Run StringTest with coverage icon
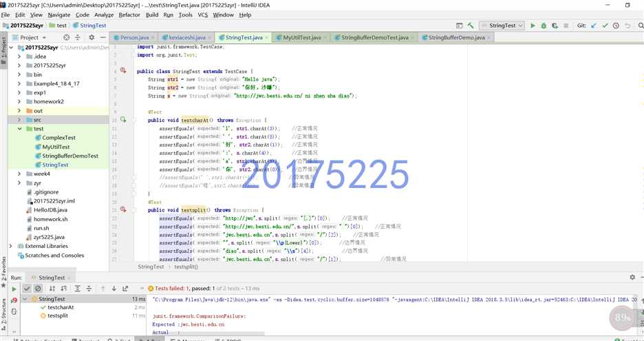Viewport: 644px width, 341px height. [x=555, y=25]
